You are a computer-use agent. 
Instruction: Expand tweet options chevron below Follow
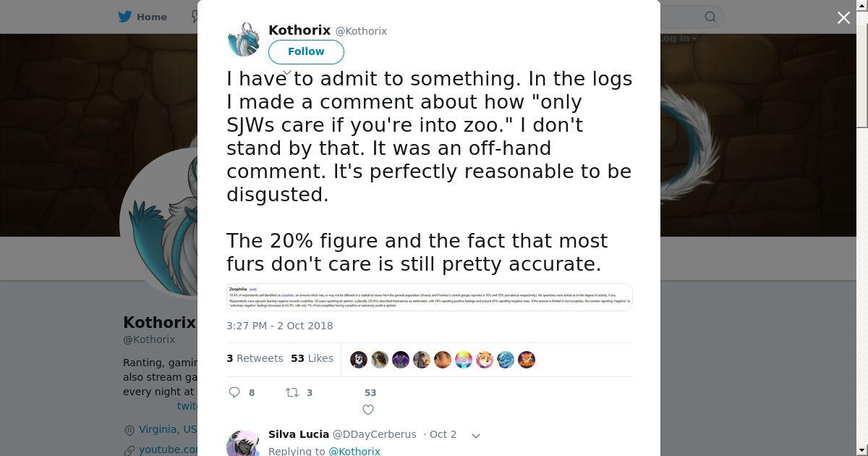pos(287,72)
